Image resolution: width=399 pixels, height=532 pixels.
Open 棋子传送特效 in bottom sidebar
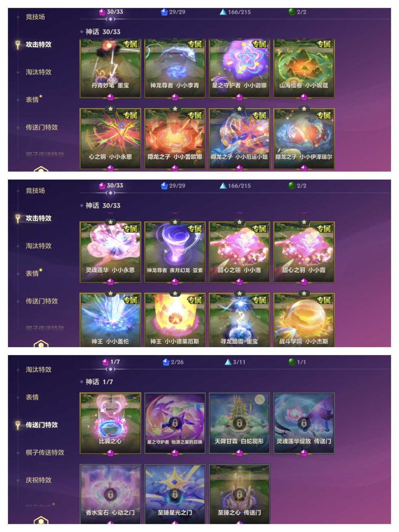pyautogui.click(x=45, y=452)
